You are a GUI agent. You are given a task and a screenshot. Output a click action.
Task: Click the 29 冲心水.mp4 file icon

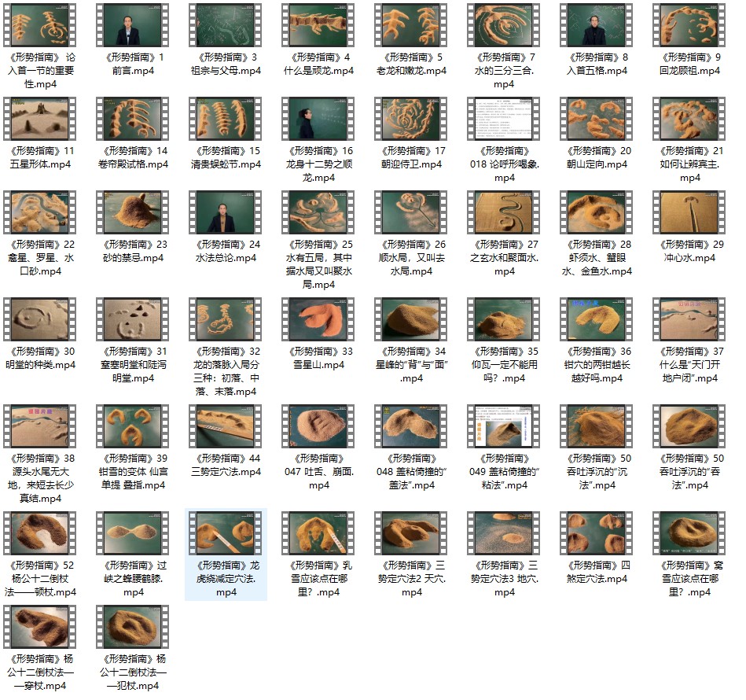[690, 212]
